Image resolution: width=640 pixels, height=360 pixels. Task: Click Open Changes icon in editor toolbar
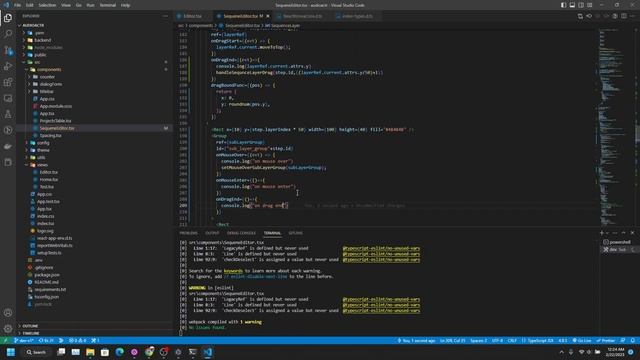580,16
